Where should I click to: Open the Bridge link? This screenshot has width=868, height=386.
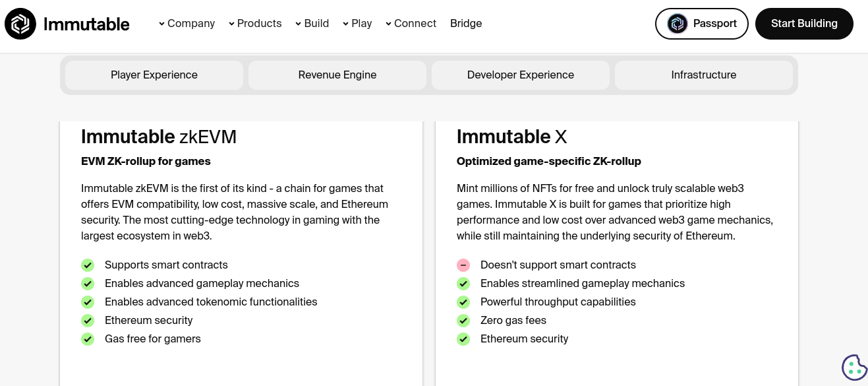[x=466, y=24]
